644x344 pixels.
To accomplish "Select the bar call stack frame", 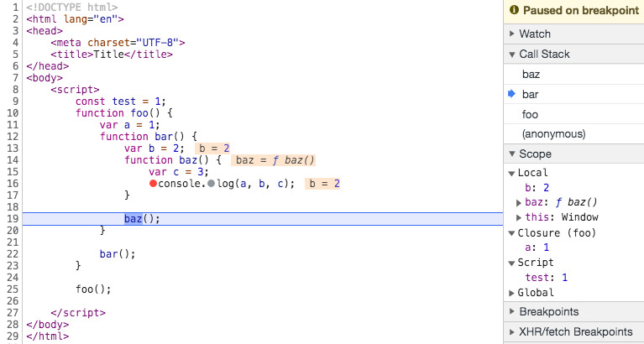I will point(573,95).
